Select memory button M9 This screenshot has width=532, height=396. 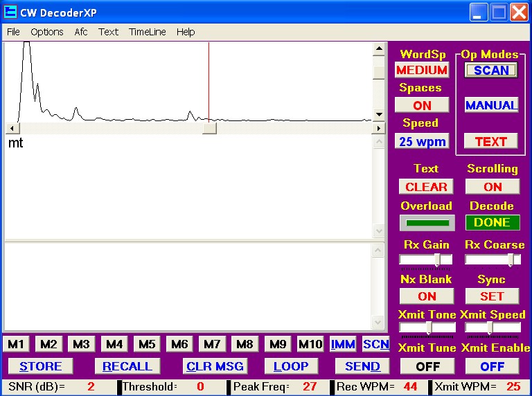click(x=278, y=344)
